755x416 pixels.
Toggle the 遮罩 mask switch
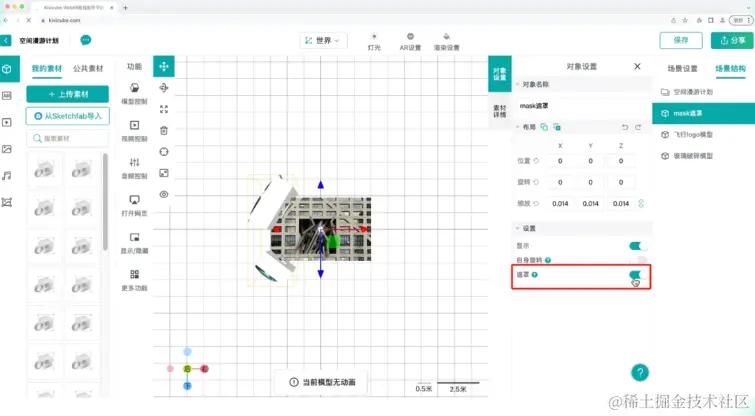click(x=638, y=275)
